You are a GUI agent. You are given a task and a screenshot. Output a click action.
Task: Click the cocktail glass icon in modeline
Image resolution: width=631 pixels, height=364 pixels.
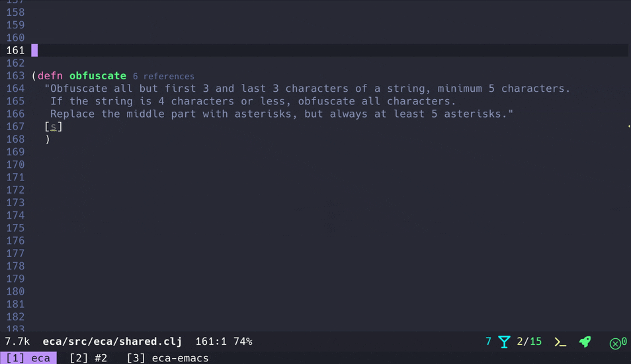[504, 342]
